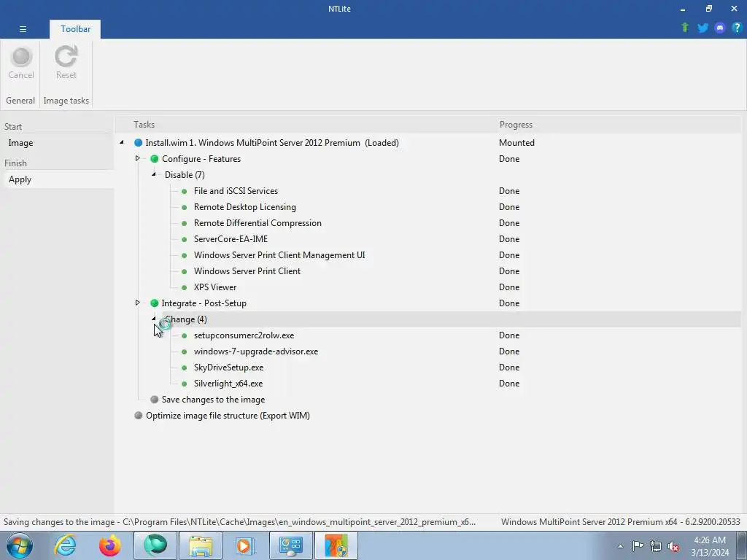Click grey status dot beside Optimize image file
747x560 pixels.
[138, 415]
